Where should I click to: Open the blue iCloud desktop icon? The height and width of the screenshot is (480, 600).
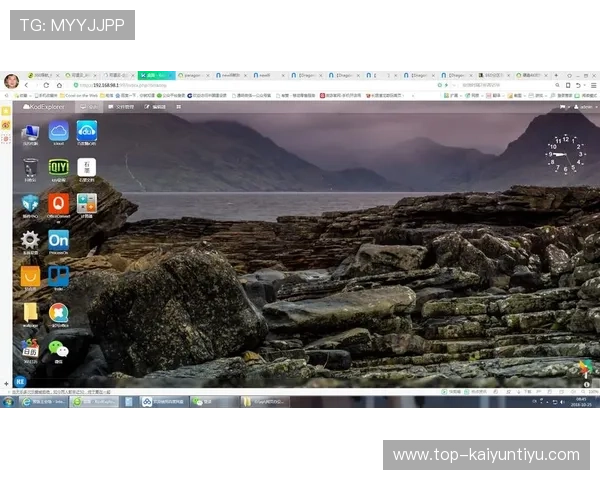point(58,131)
